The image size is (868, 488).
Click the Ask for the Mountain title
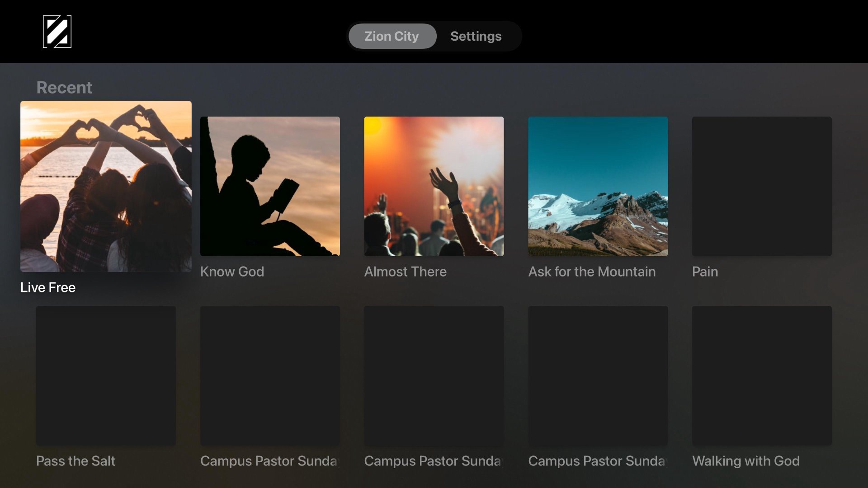tap(591, 272)
